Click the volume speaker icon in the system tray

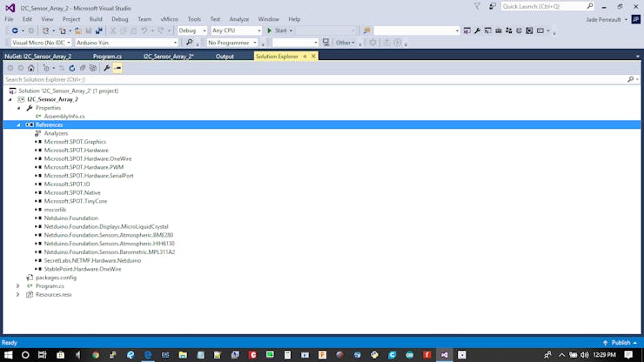585,355
